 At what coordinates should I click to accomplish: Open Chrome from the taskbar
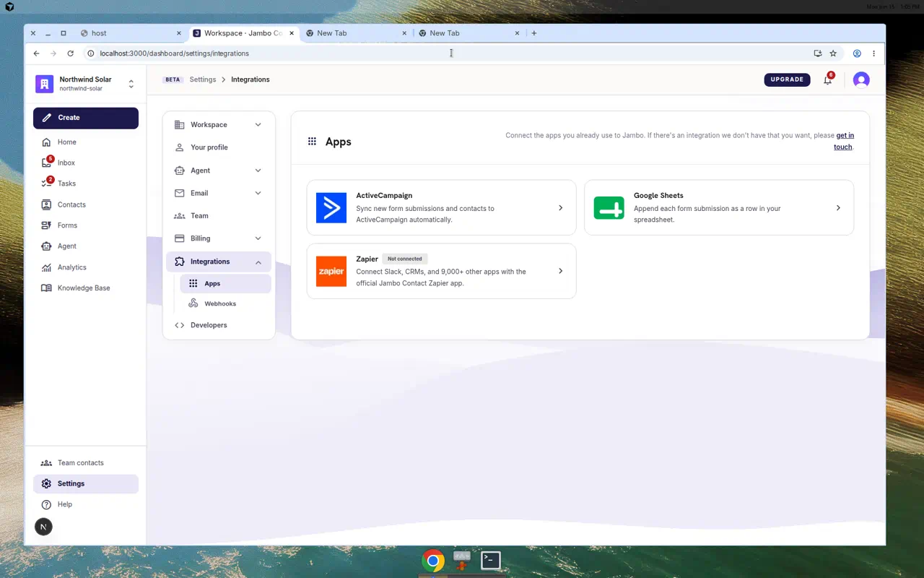433,561
